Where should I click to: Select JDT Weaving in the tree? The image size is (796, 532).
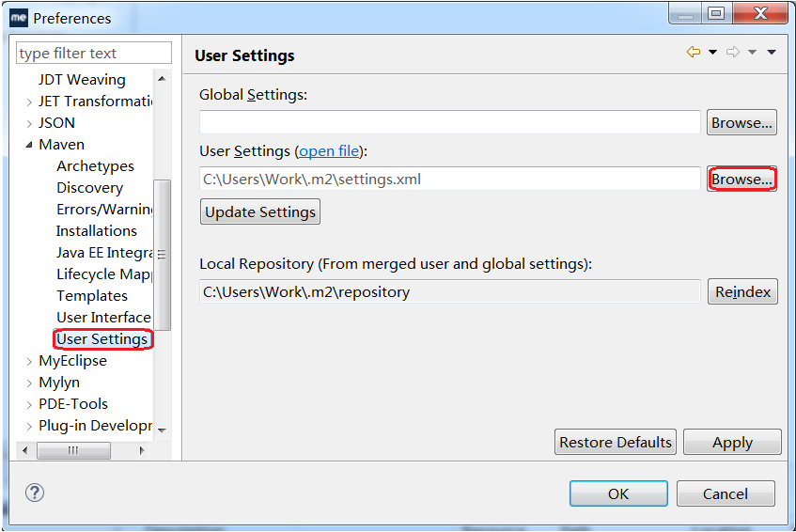tap(82, 80)
